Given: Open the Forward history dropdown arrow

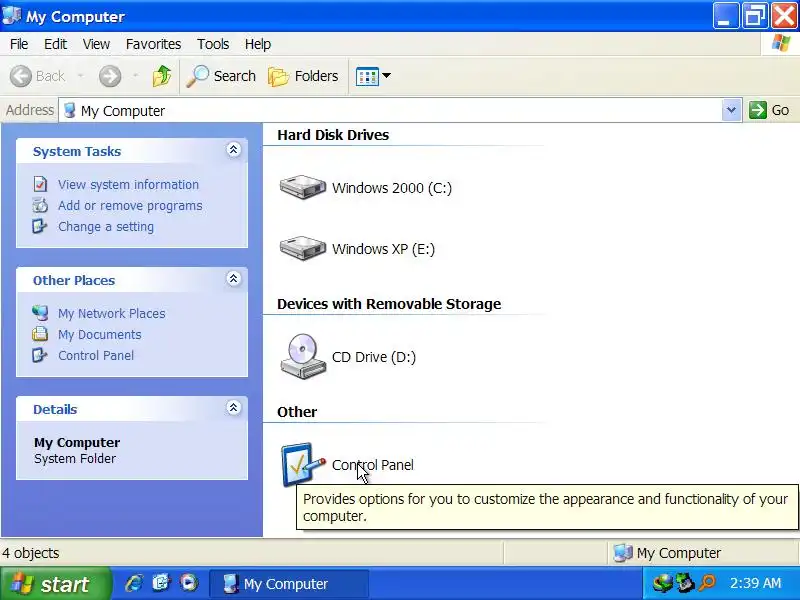Looking at the screenshot, I should point(135,76).
